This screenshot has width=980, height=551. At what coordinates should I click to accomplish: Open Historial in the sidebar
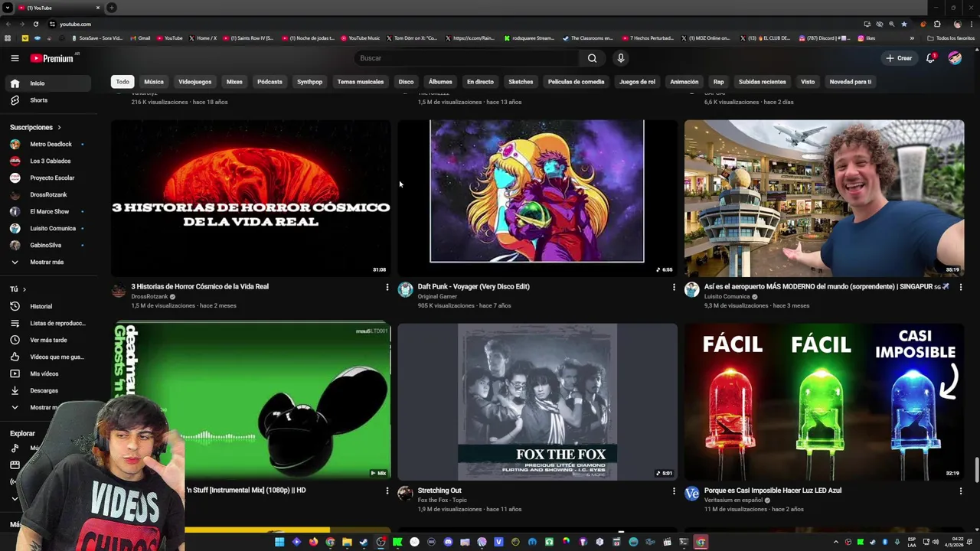(48, 306)
